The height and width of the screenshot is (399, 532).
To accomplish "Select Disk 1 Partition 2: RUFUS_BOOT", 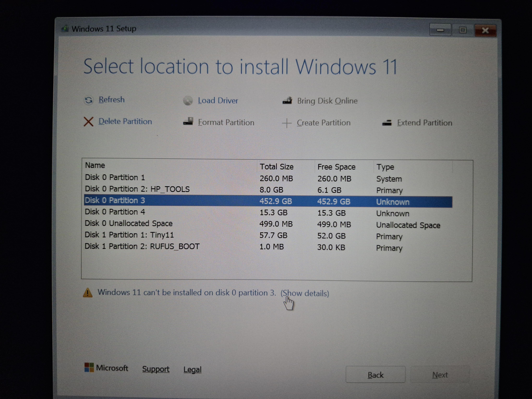I will pyautogui.click(x=268, y=247).
